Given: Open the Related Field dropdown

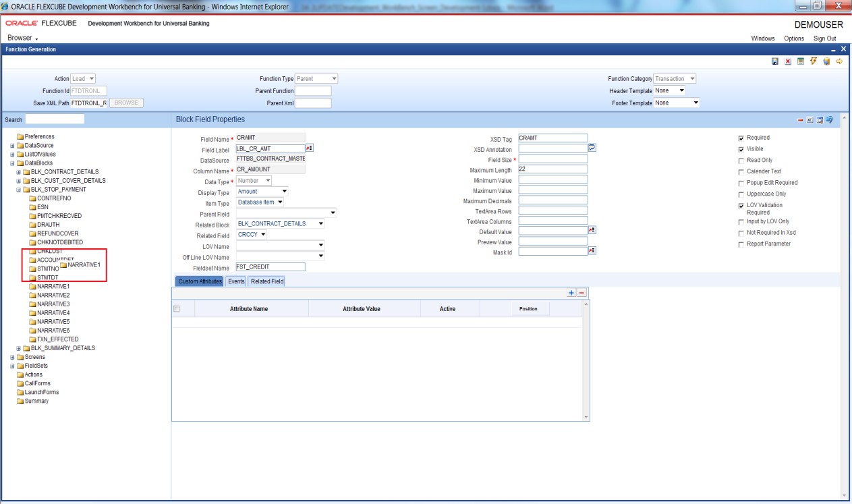Looking at the screenshot, I should click(252, 235).
